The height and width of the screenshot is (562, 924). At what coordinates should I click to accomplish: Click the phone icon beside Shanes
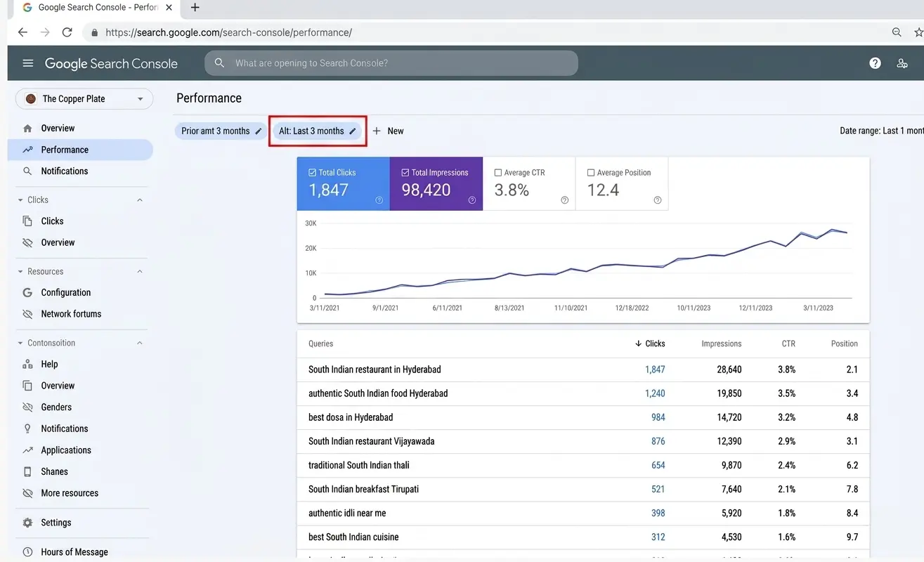coord(27,472)
